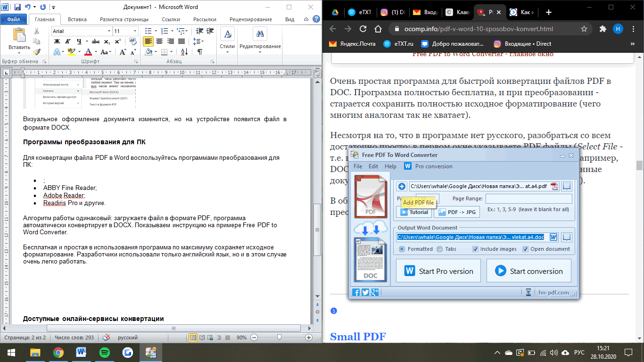The width and height of the screenshot is (644, 362).
Task: Center-align the paragraph text
Action: [159, 41]
